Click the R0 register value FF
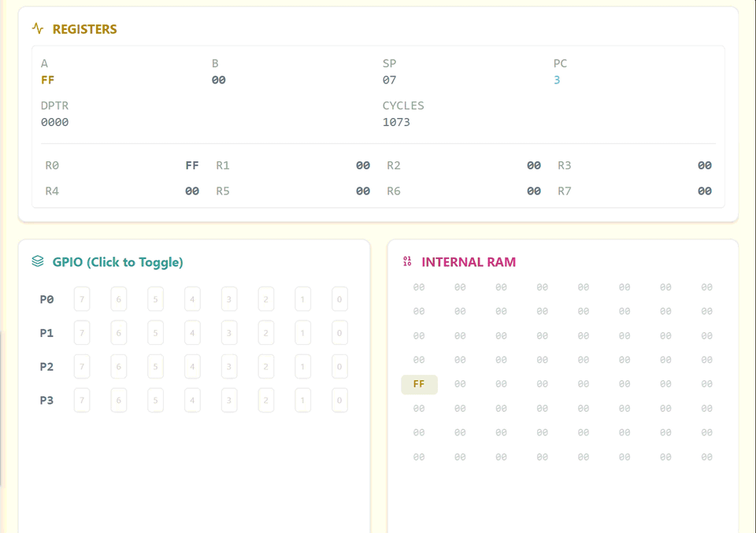756x533 pixels. [191, 165]
